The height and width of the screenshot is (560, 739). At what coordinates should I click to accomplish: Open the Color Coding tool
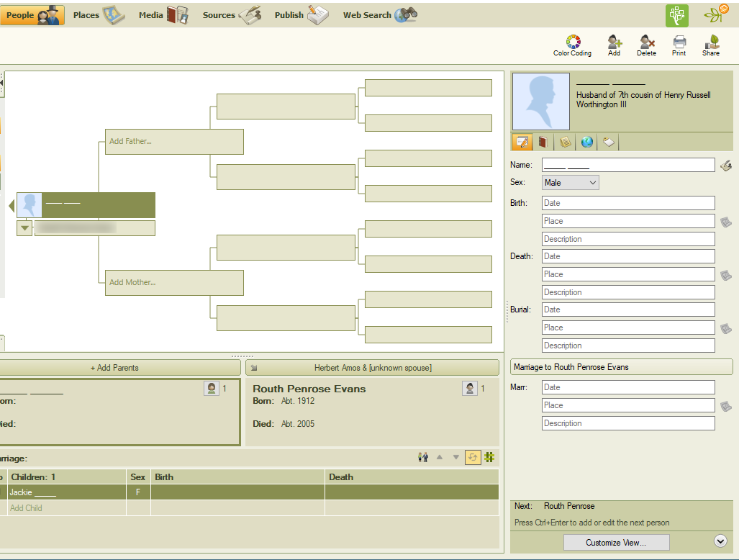click(572, 45)
